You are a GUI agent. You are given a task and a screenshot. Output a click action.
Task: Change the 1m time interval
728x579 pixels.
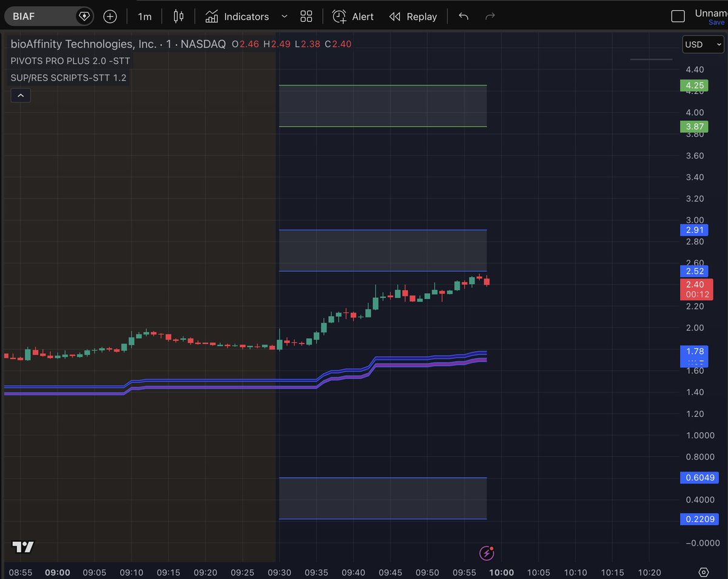[x=144, y=16]
